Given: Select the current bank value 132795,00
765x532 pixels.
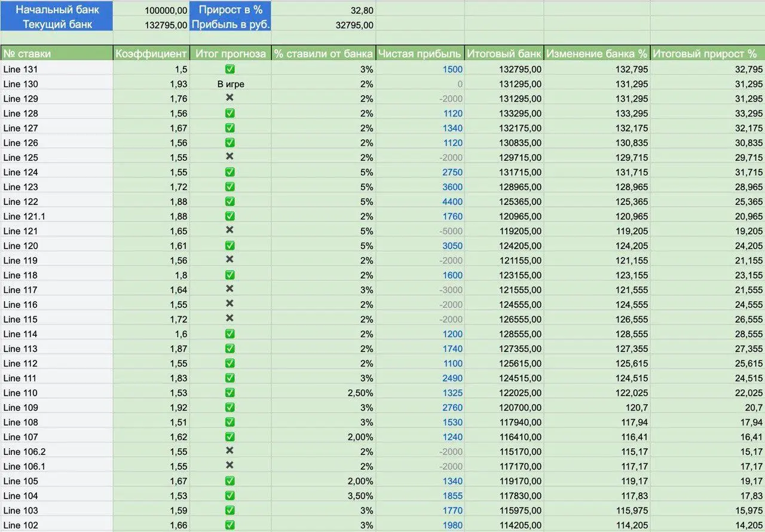Looking at the screenshot, I should pos(166,25).
